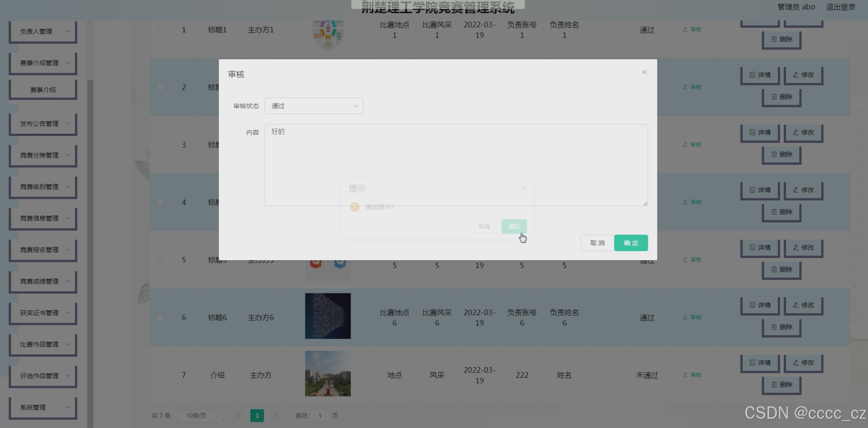Click the 删除 trash button in row 7
Viewport: 868px width, 428px height.
(x=782, y=385)
